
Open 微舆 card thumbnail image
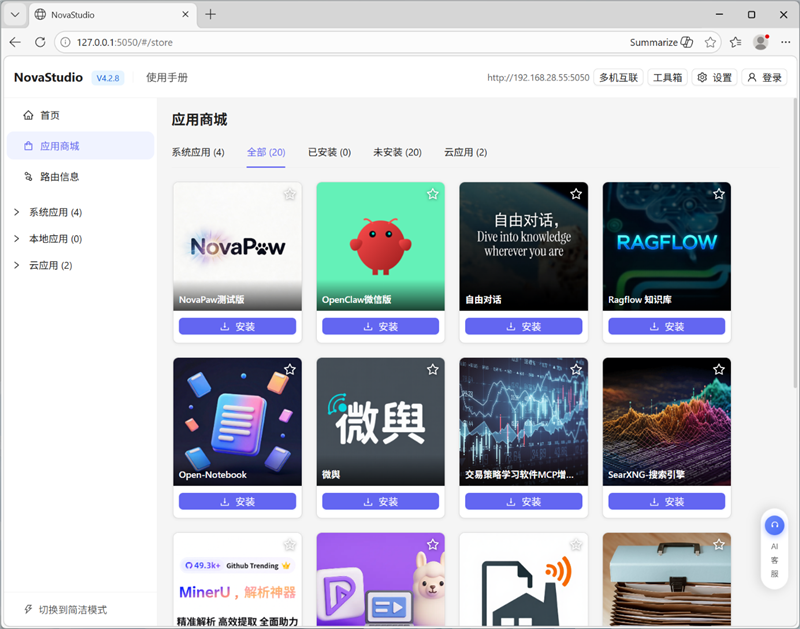[381, 422]
